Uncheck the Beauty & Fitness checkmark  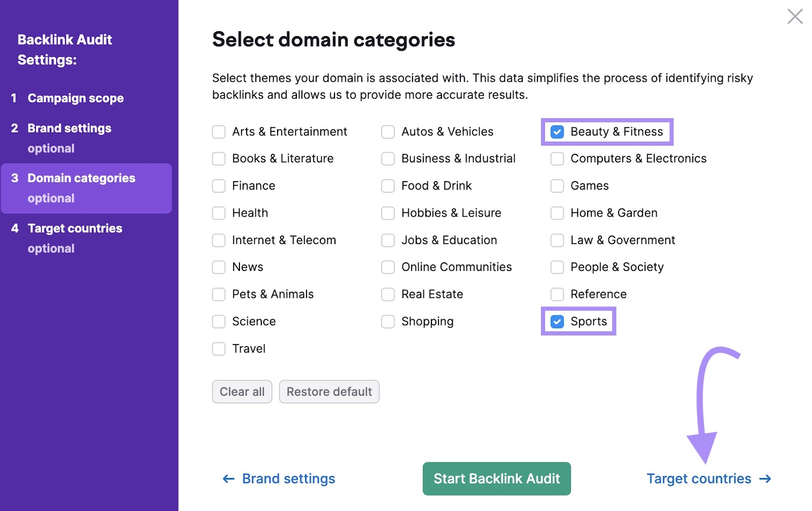(x=557, y=132)
